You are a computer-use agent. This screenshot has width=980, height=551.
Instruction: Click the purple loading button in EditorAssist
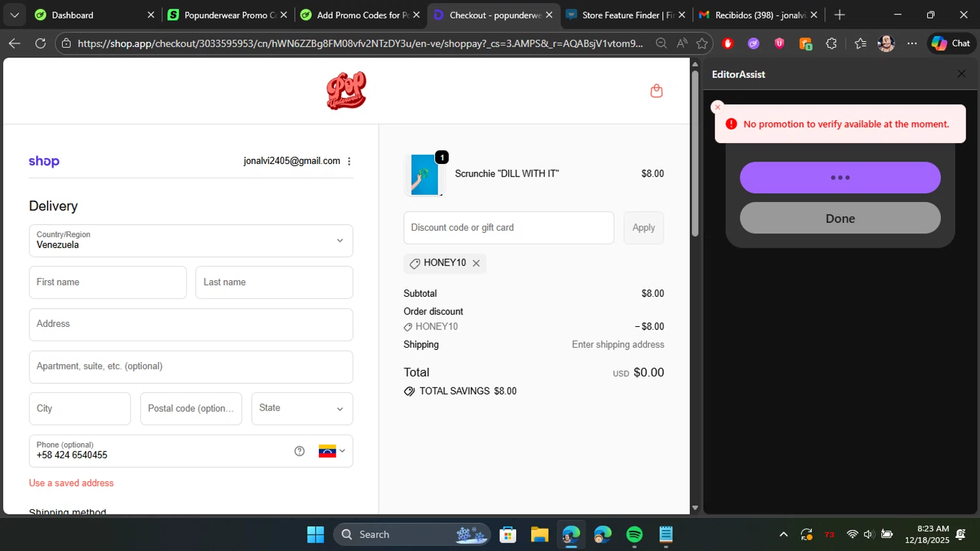pos(840,178)
